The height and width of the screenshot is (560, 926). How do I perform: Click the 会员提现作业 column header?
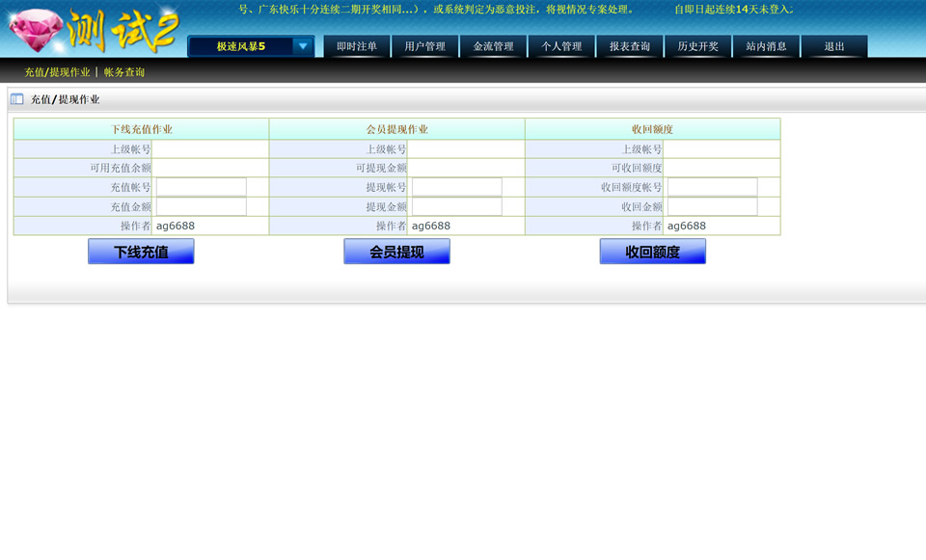pyautogui.click(x=396, y=129)
